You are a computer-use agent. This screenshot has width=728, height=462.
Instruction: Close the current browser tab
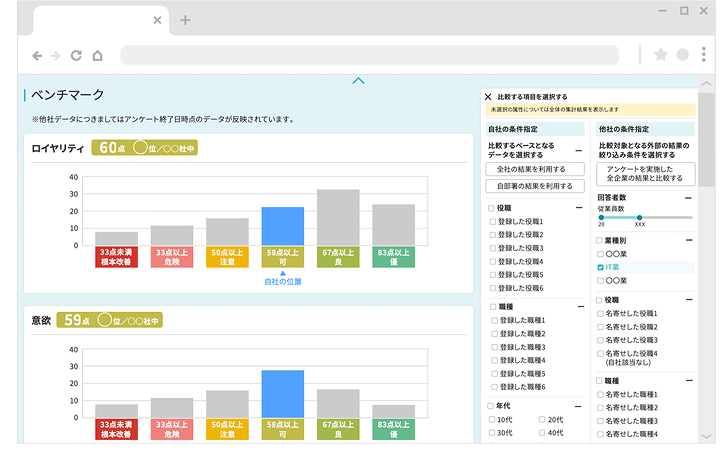pyautogui.click(x=157, y=20)
